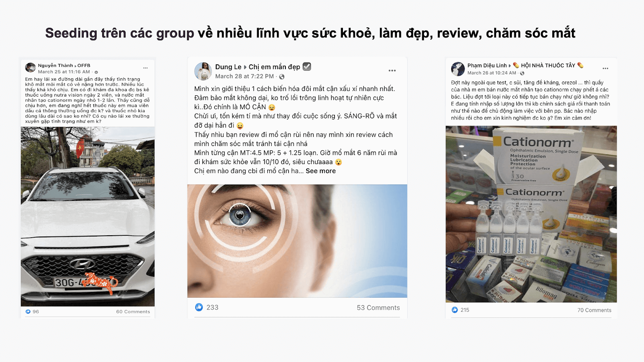
Task: View 53 Comments on eye post
Action: [x=378, y=308]
